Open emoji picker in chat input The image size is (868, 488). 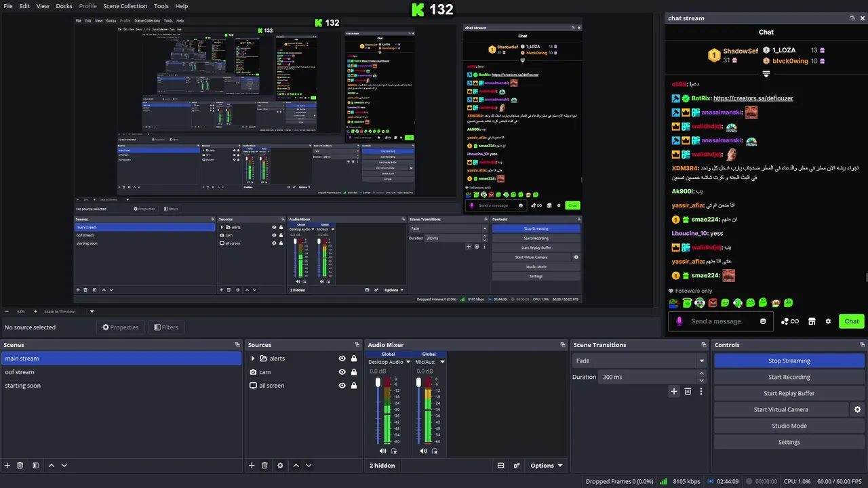point(763,321)
